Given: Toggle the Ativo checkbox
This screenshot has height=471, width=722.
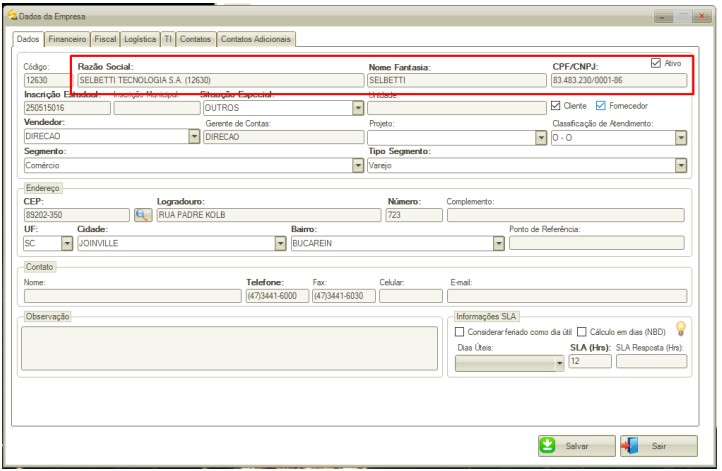Looking at the screenshot, I should 656,63.
